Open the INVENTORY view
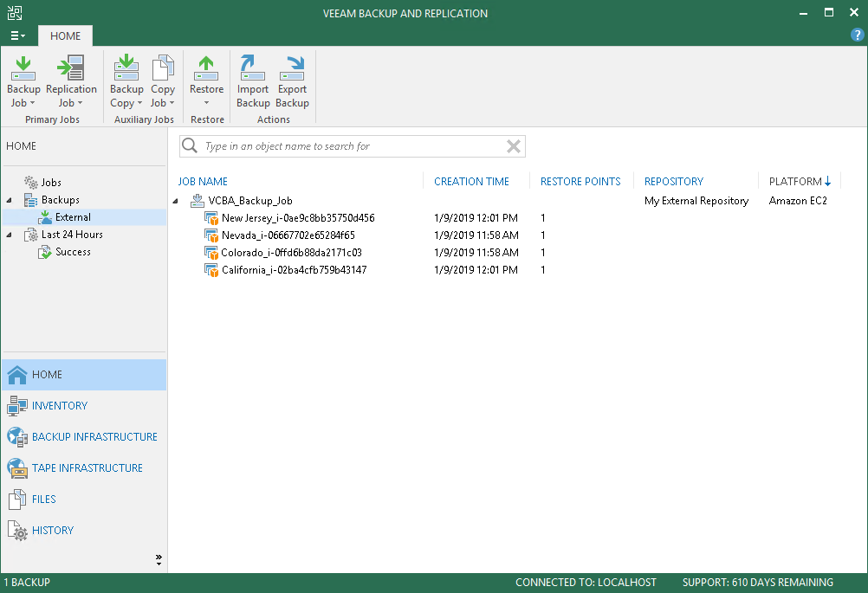This screenshot has width=868, height=593. pyautogui.click(x=84, y=406)
